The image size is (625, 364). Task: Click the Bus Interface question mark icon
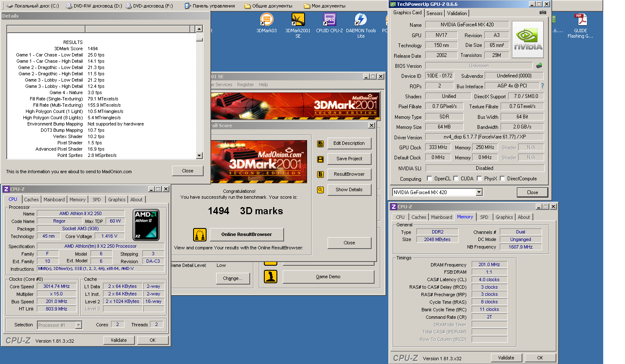(x=542, y=86)
